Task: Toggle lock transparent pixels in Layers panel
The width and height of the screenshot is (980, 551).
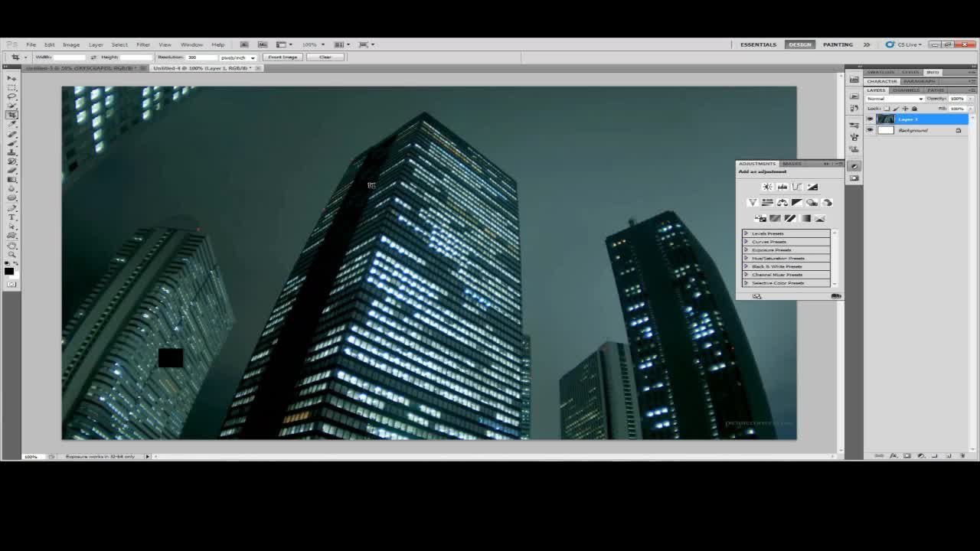Action: tap(887, 109)
